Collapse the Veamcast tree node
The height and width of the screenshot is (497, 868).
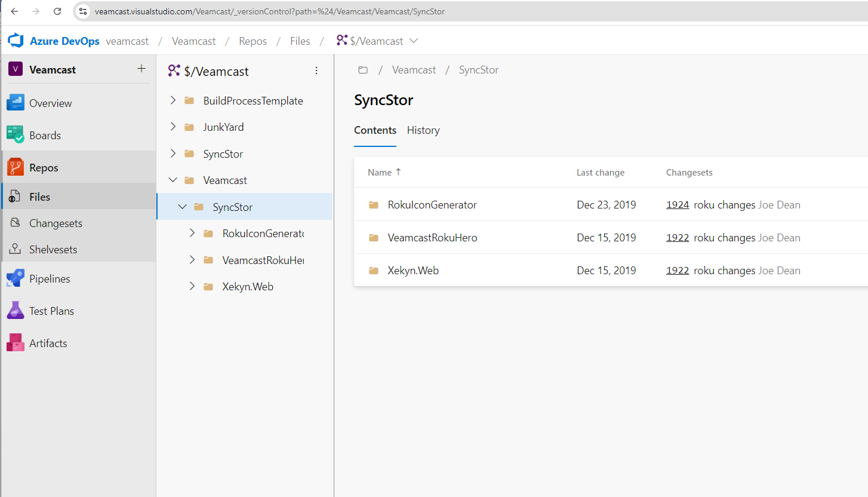173,180
